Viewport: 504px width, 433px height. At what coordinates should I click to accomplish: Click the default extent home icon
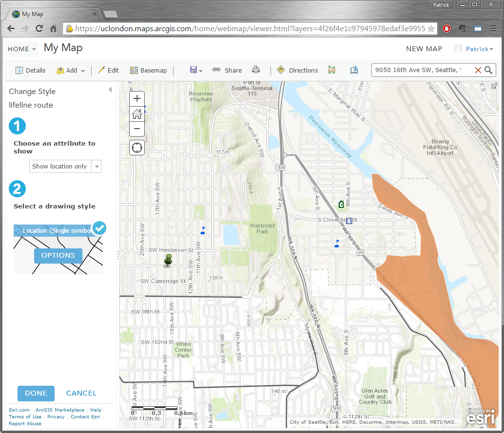tap(137, 114)
